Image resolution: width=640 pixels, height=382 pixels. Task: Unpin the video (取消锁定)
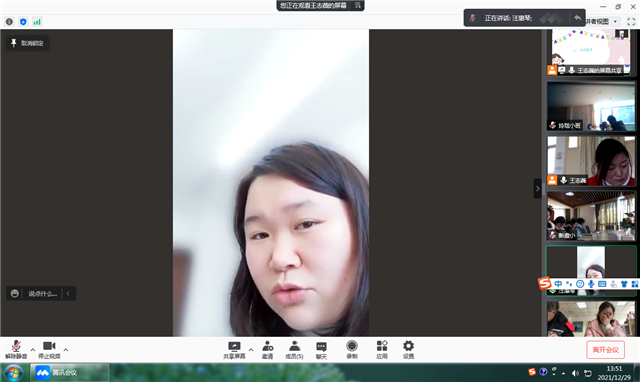(x=27, y=43)
